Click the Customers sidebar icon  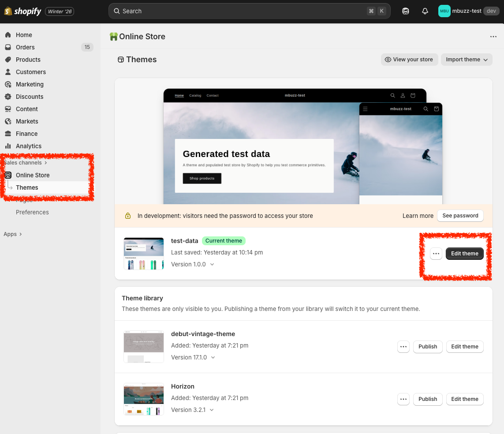point(9,72)
